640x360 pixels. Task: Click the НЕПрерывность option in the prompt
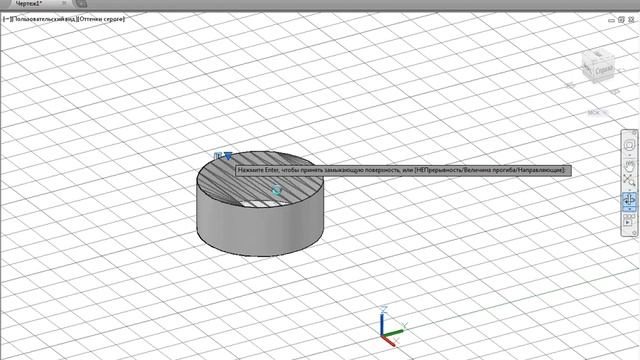438,170
